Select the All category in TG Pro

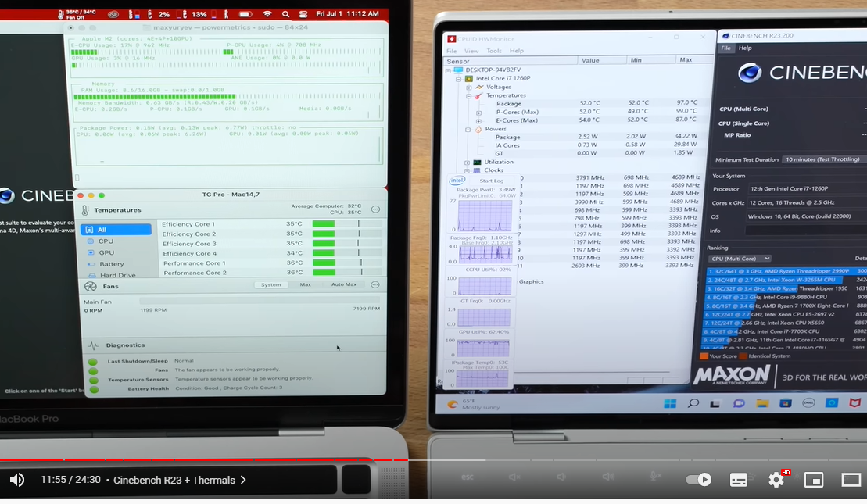tap(116, 230)
